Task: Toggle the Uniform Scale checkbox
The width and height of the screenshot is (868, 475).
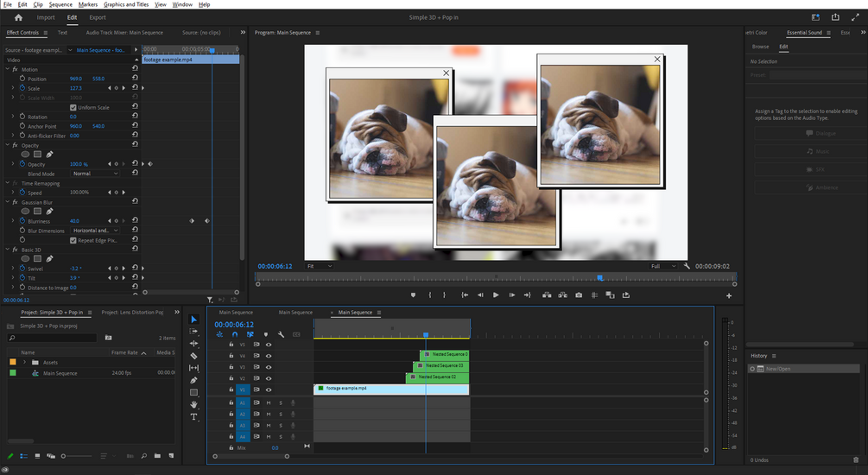Action: tap(73, 107)
